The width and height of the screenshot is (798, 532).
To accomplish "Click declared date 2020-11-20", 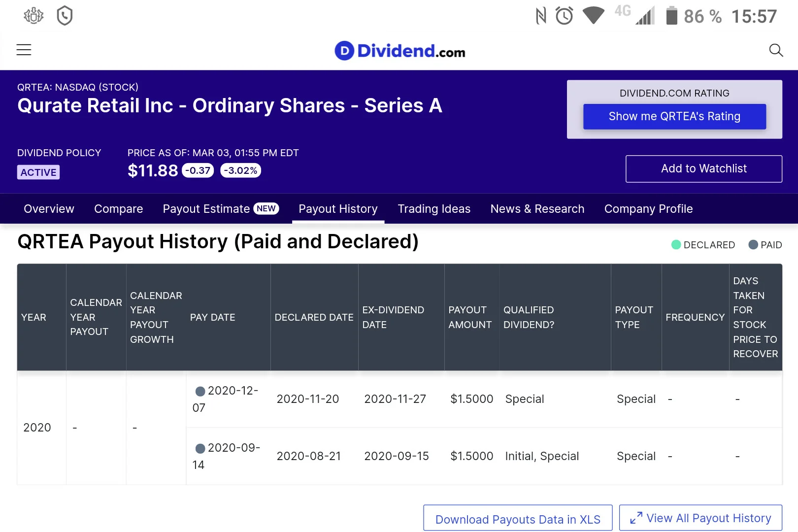I will pyautogui.click(x=308, y=399).
